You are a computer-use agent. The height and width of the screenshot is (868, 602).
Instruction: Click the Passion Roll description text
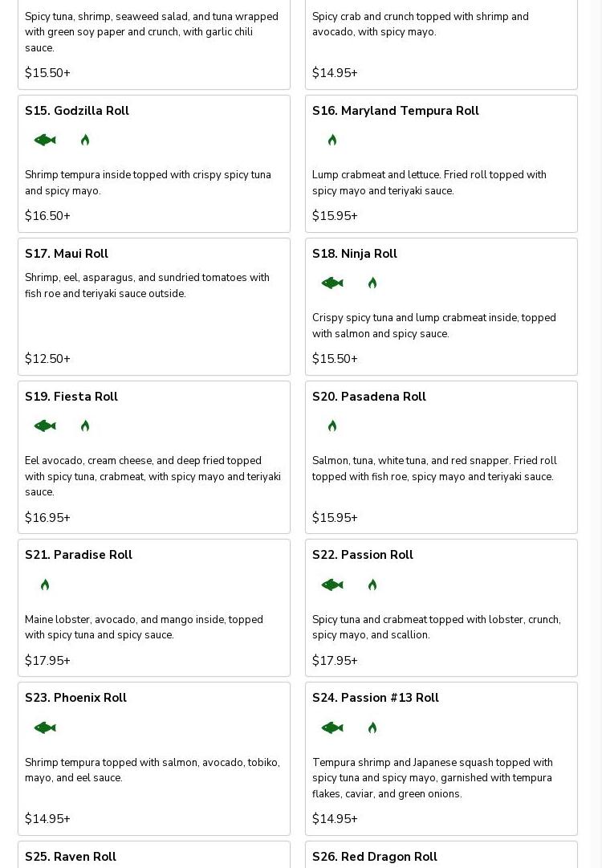436,627
